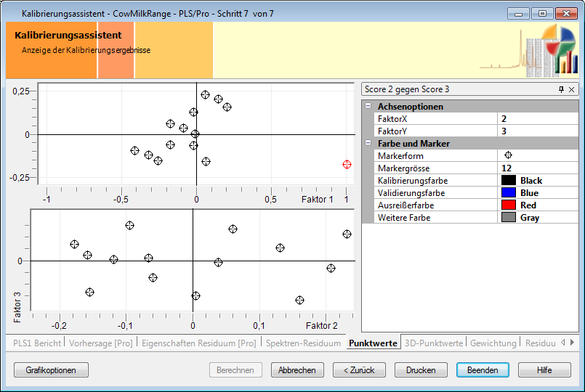This screenshot has width=585, height=392.
Task: Collapse the Achsenoptionen section
Action: [x=368, y=107]
